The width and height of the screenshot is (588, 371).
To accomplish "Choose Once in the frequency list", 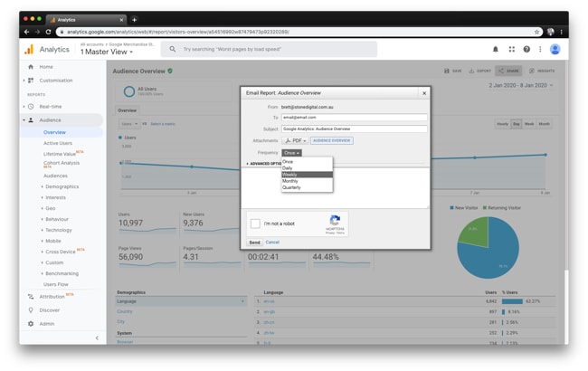I will 307,162.
